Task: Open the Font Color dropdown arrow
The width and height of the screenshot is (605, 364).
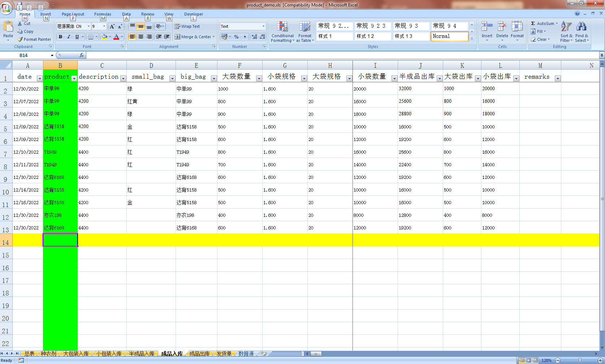Action: point(122,37)
